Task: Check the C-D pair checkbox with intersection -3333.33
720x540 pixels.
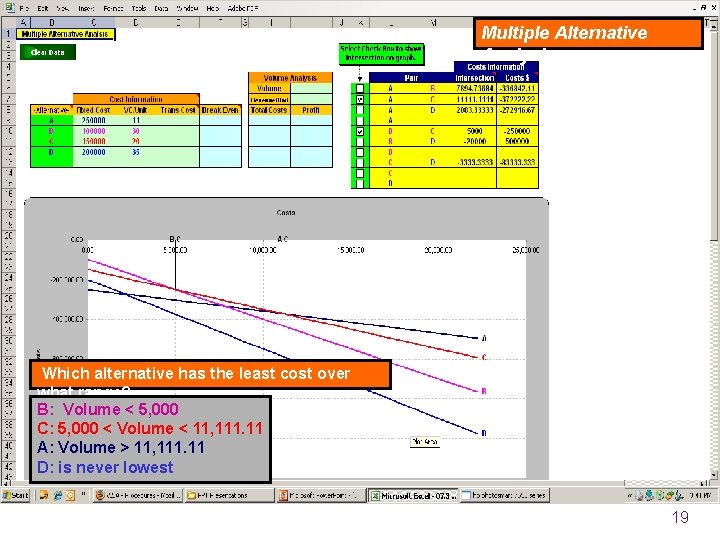Action: click(x=360, y=162)
